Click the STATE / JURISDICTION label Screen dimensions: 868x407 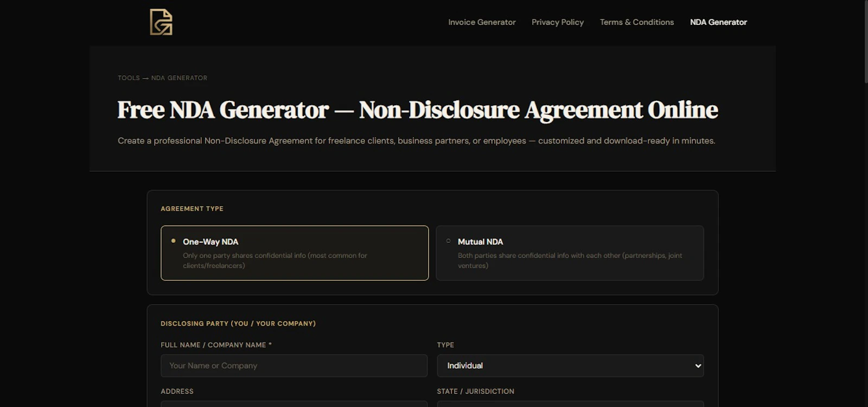pyautogui.click(x=476, y=391)
